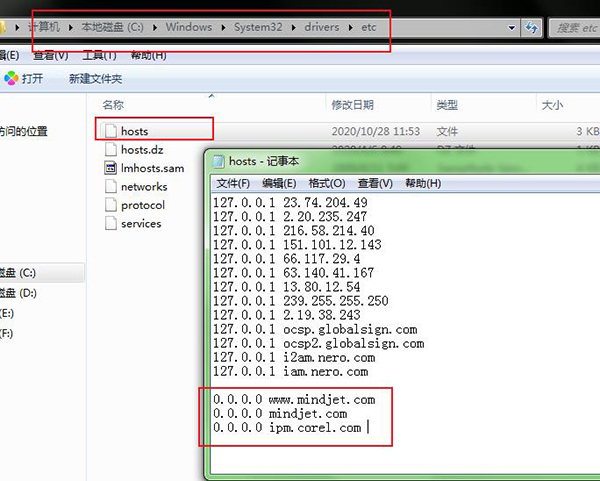Click line 0.0.0.0 ipm.corel.com
600x481 pixels.
[287, 428]
